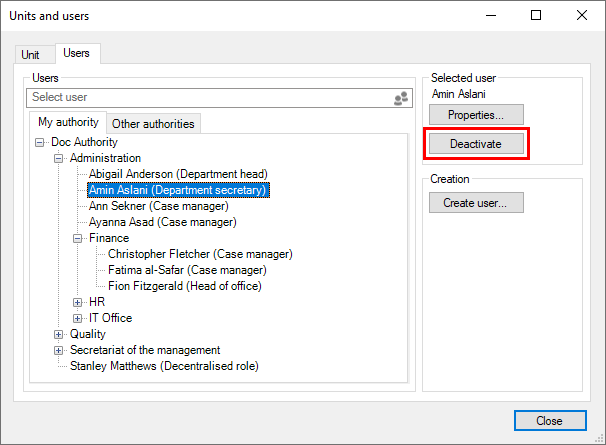Select Christopher Fletcher in the Finance unit
This screenshot has height=445, width=606.
pyautogui.click(x=200, y=254)
